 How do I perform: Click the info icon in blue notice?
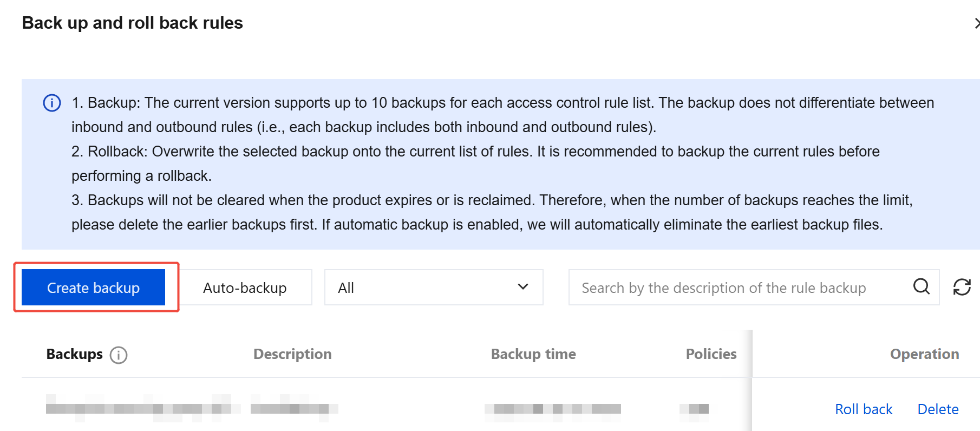52,103
